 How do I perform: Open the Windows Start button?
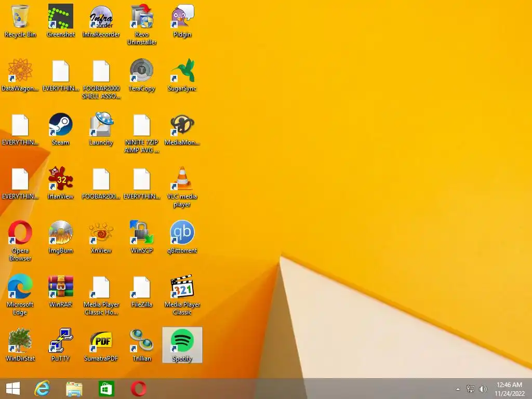pos(13,389)
